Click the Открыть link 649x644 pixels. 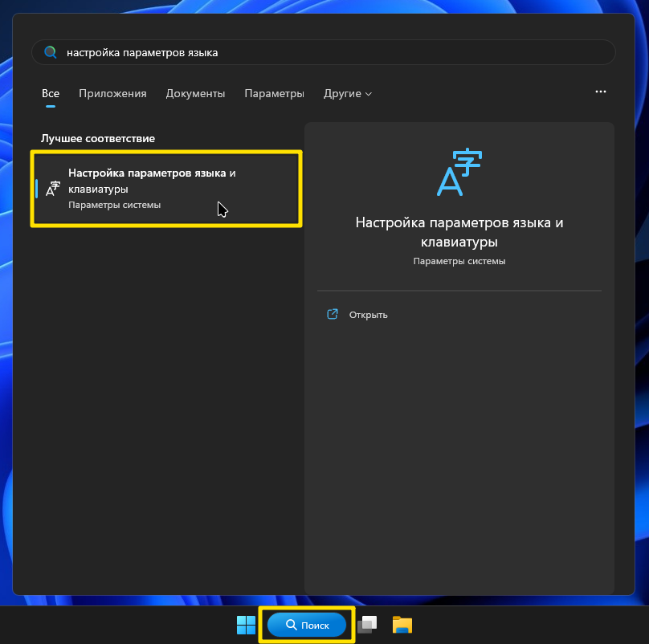pos(368,315)
